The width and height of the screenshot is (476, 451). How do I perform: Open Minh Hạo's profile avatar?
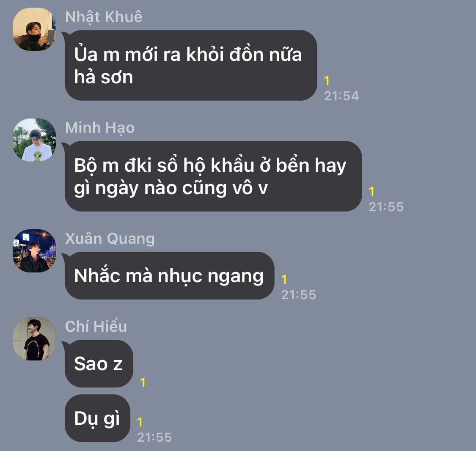[x=34, y=140]
